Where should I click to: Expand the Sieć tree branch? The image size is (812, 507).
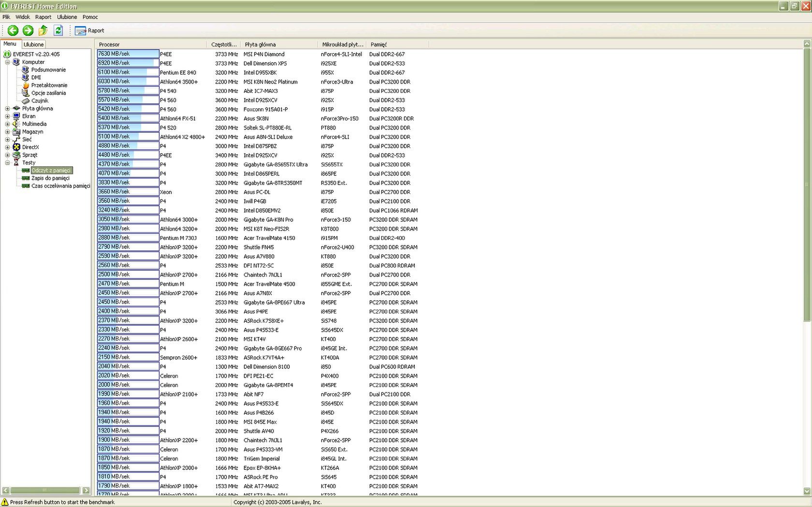[7, 139]
